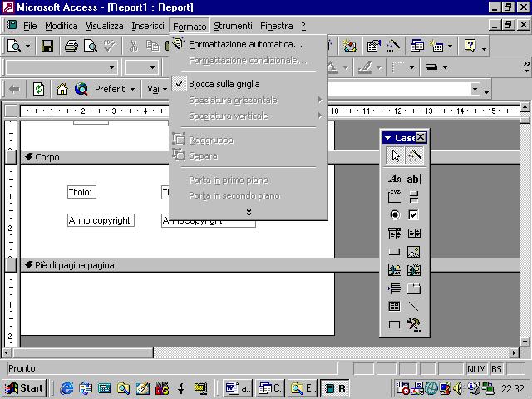Choose Formattazione automatica menu entry
The height and width of the screenshot is (399, 532).
pos(249,44)
